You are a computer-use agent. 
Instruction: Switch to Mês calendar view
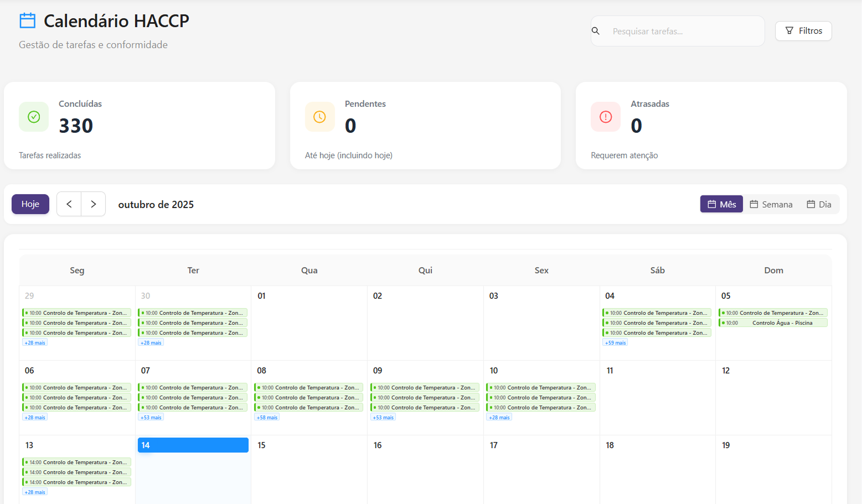tap(721, 204)
